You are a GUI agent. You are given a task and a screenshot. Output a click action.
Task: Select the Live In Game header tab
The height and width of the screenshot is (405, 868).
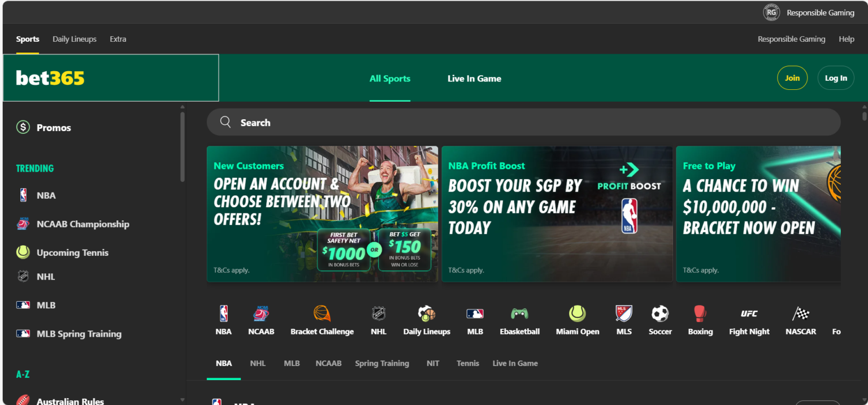475,79
